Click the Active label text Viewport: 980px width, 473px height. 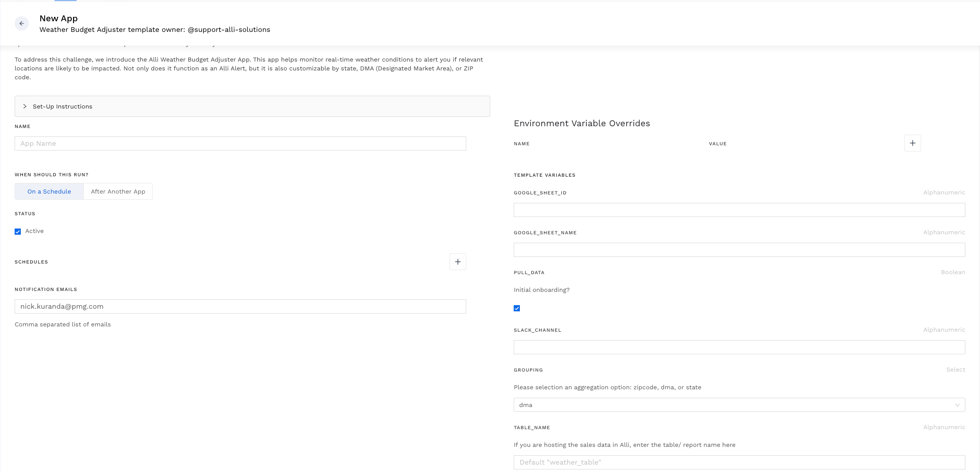(35, 231)
